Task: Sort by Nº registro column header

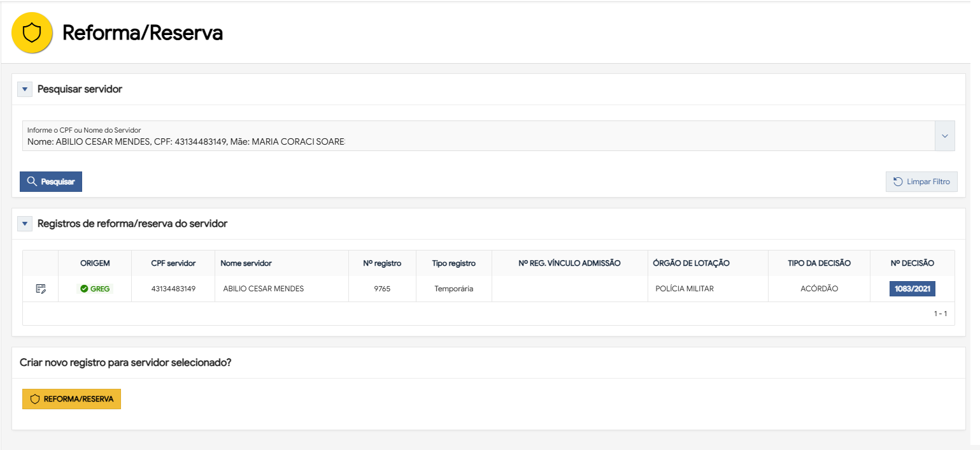Action: (x=382, y=263)
